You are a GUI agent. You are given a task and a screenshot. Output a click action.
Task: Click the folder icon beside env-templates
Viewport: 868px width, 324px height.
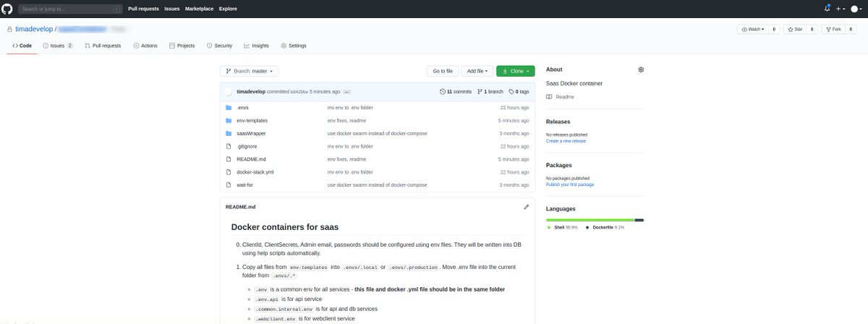(x=229, y=120)
